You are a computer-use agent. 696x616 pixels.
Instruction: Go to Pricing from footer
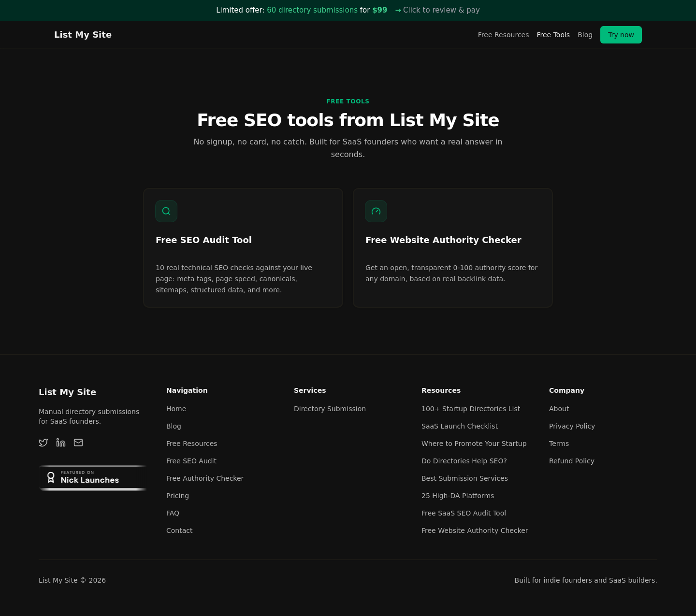click(x=177, y=496)
